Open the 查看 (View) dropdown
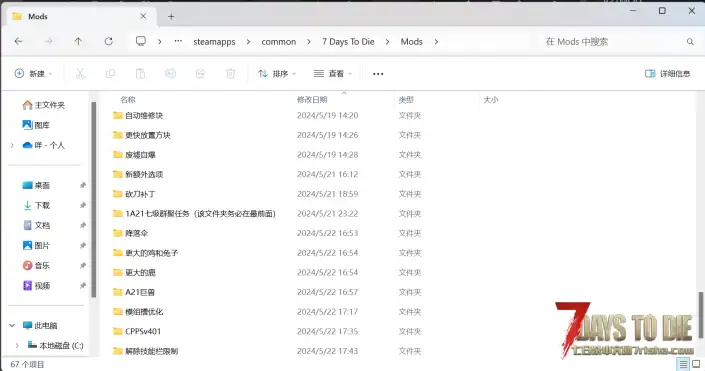 (x=333, y=73)
